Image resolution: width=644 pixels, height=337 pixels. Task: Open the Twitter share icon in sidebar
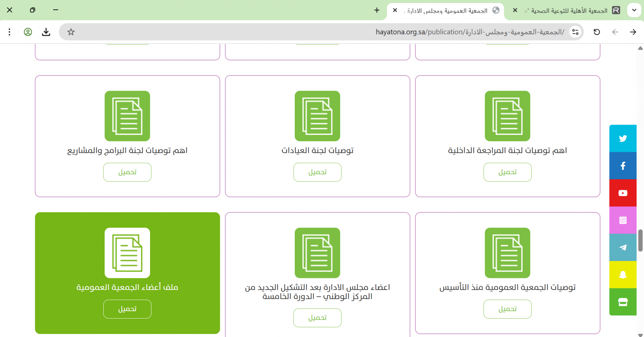(x=623, y=138)
